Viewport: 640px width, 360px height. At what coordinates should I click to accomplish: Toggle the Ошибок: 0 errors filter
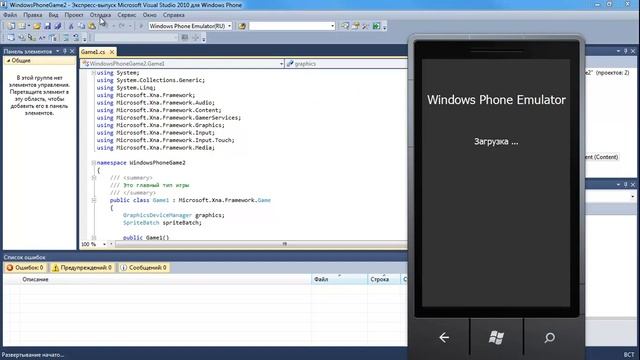[x=25, y=268]
